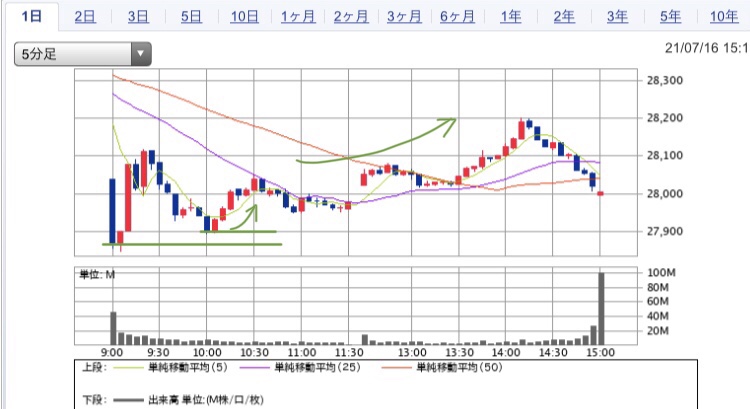Click the 単純移動平均(50) legend entry
This screenshot has height=409, width=750.
[x=442, y=367]
